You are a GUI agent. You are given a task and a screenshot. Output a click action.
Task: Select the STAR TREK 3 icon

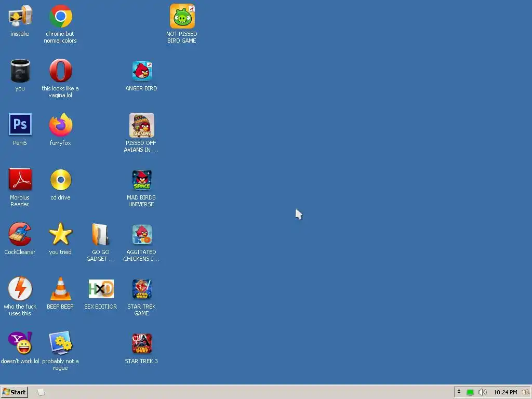[142, 343]
